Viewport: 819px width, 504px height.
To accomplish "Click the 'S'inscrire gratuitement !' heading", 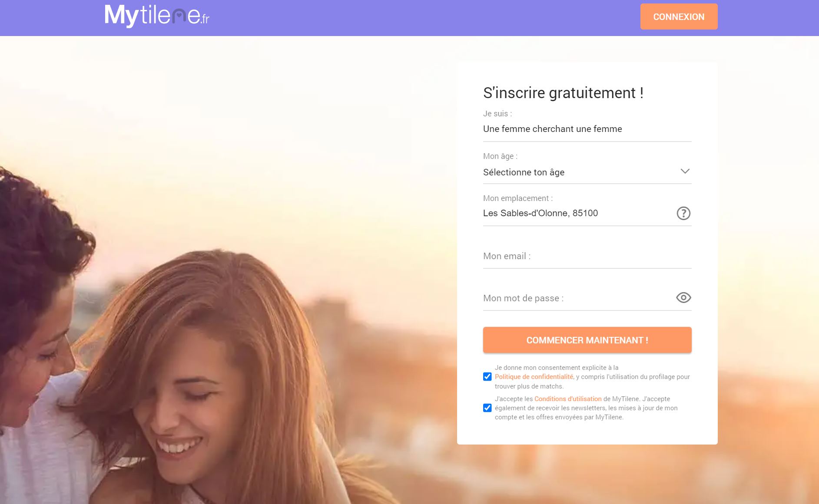I will point(563,93).
